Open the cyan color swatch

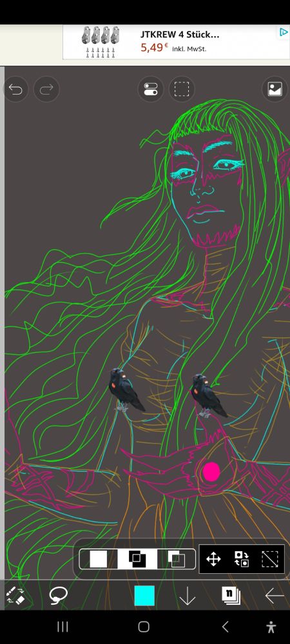click(144, 596)
